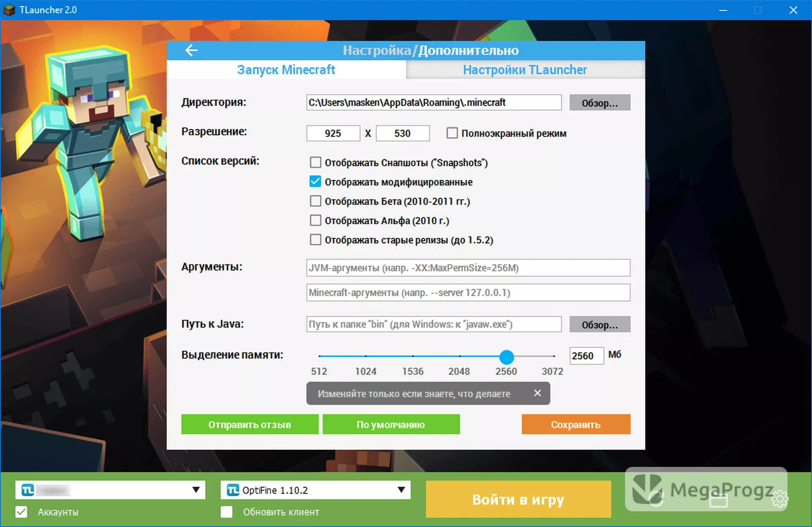The height and width of the screenshot is (527, 812).
Task: Check the Обновить клиент checkbox
Action: click(227, 512)
